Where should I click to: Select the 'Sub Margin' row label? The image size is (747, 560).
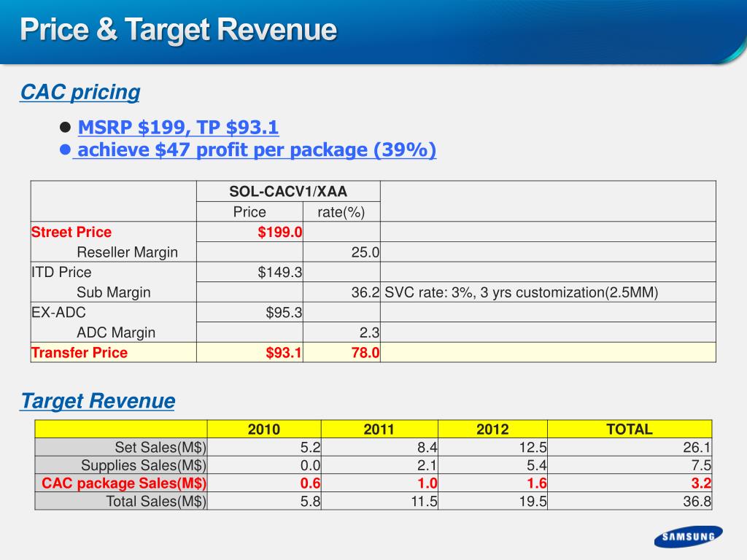tap(113, 292)
